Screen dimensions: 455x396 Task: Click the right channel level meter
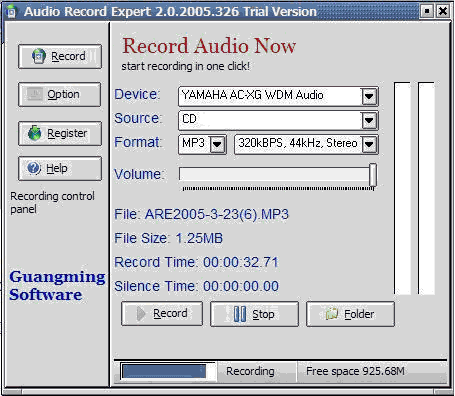(x=427, y=188)
